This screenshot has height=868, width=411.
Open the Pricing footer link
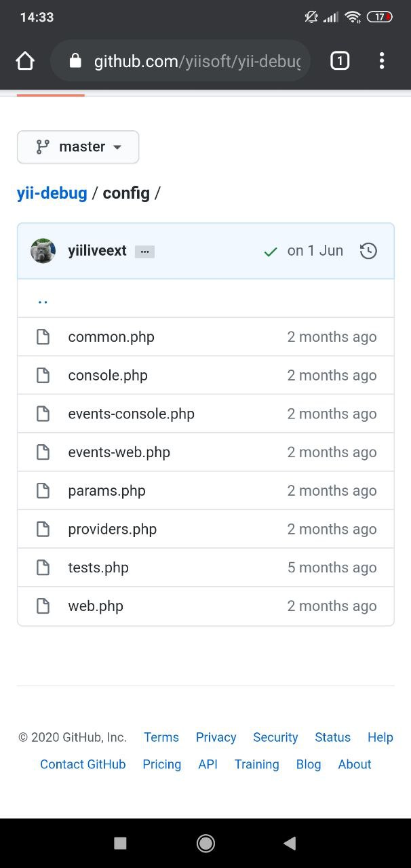(161, 764)
